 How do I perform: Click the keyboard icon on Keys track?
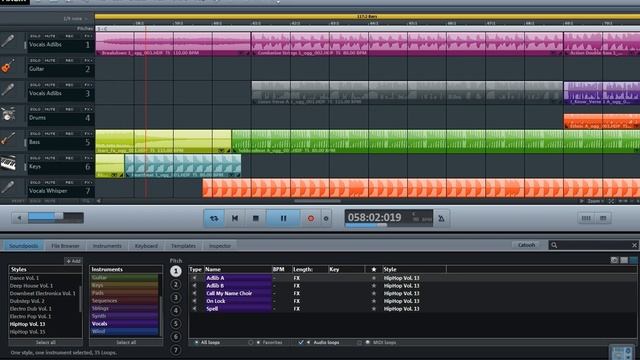pyautogui.click(x=7, y=163)
